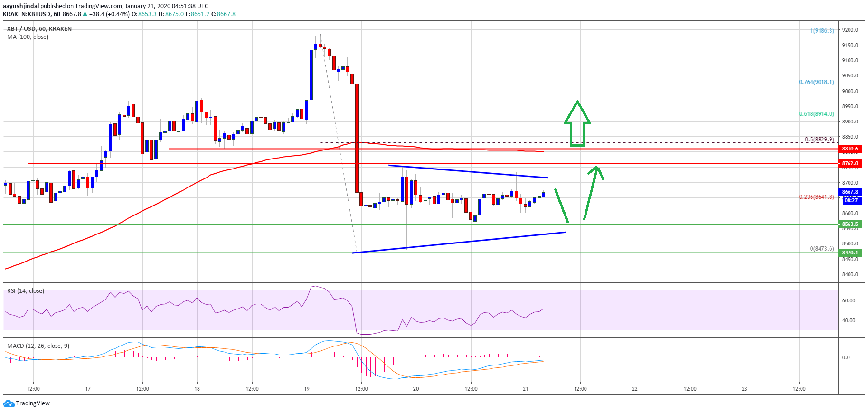Click the 8600.0 price axis label
The image size is (868, 412).
pyautogui.click(x=850, y=213)
